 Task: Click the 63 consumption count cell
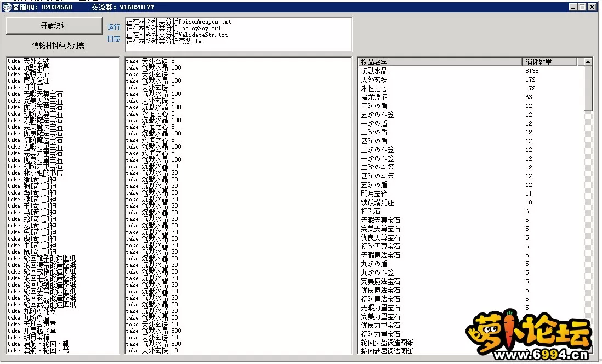coord(529,98)
